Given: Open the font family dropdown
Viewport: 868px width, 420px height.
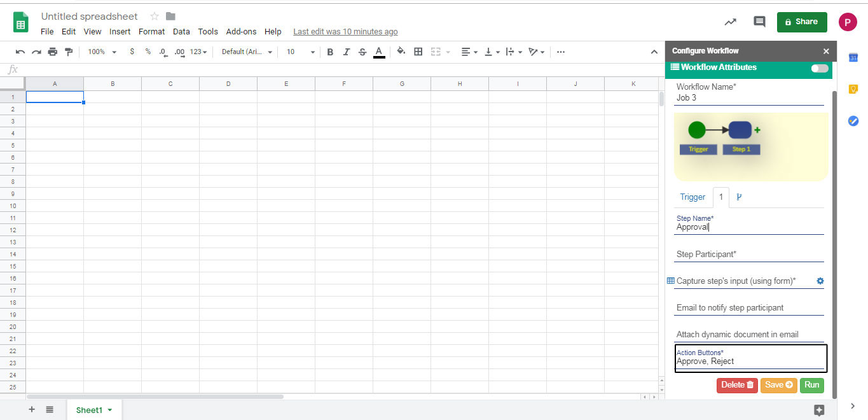Looking at the screenshot, I should [247, 52].
